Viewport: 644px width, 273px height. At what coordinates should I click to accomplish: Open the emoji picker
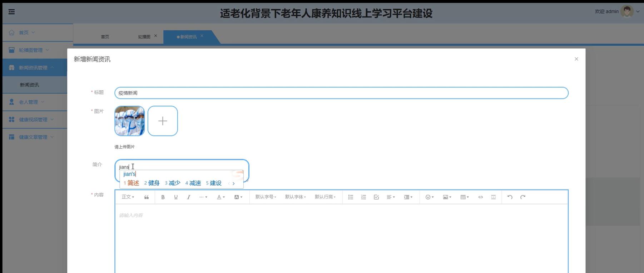tap(430, 197)
